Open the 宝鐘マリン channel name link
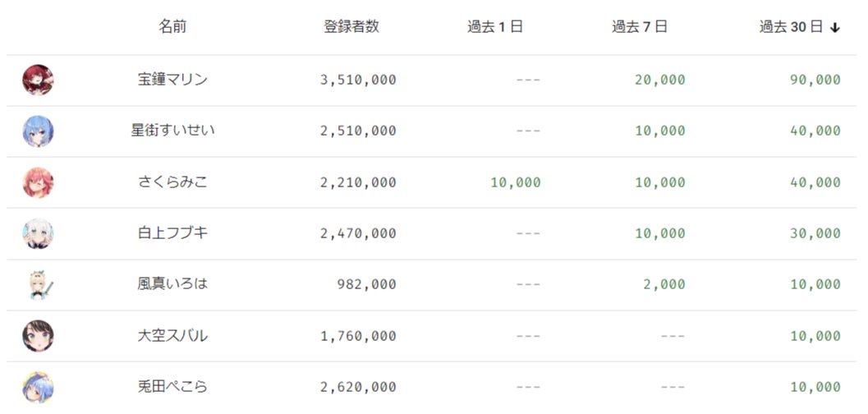Screen dimensions: 868x414 [x=172, y=80]
